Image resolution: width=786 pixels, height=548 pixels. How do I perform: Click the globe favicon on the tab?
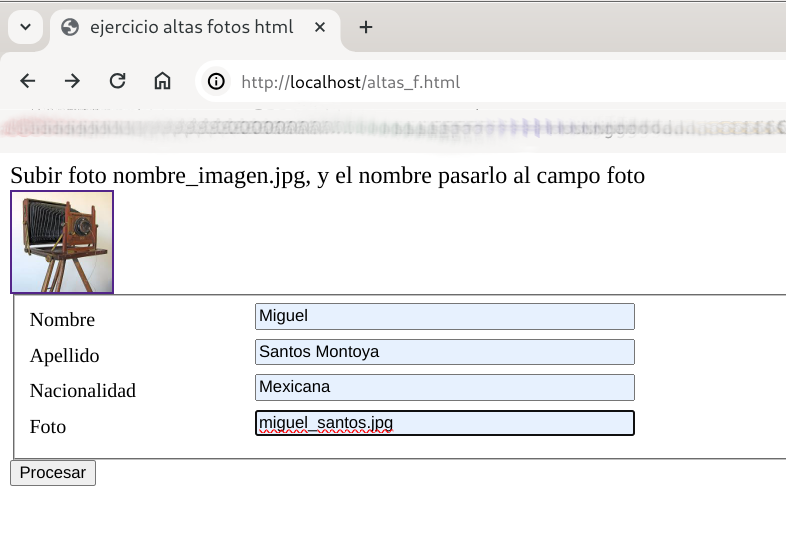tap(70, 28)
